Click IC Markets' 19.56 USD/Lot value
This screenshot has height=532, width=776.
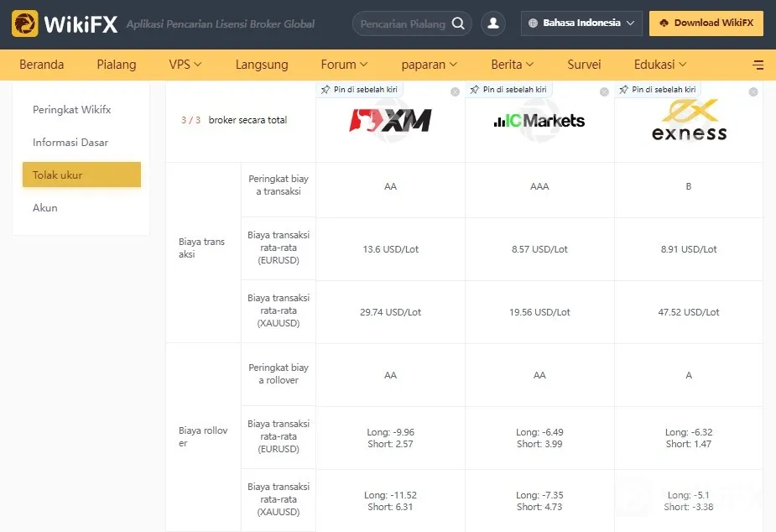point(539,312)
